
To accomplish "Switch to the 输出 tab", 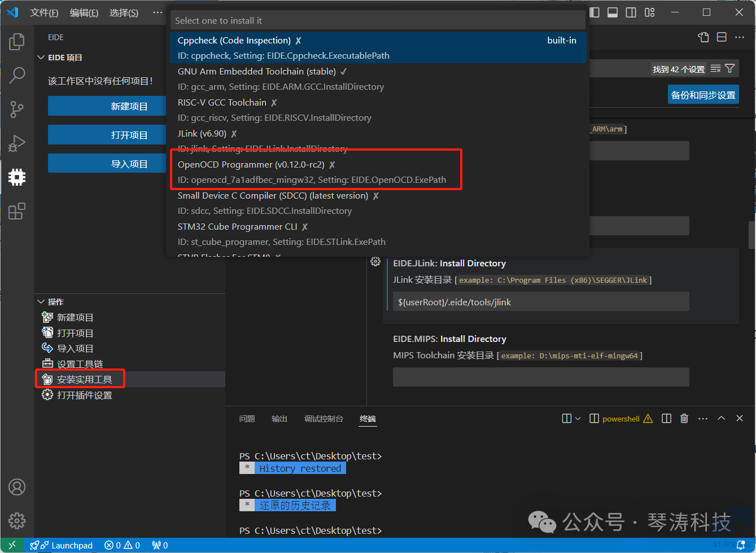I will click(279, 419).
